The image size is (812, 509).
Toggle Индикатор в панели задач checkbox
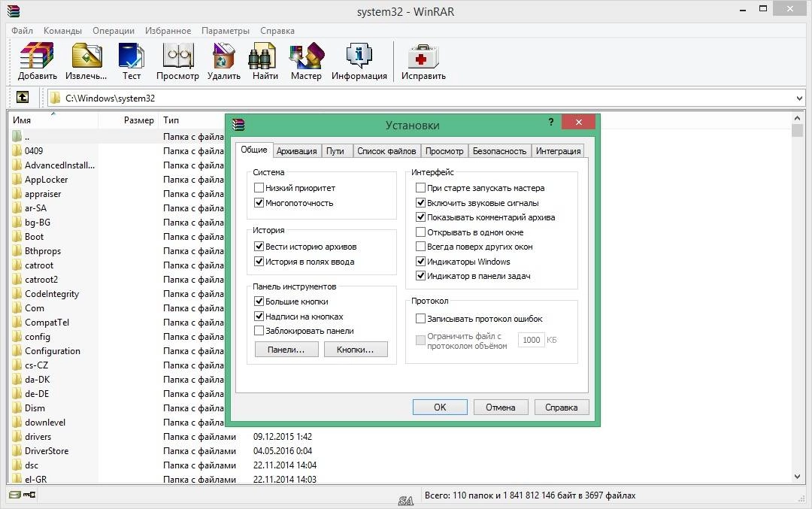pos(421,276)
